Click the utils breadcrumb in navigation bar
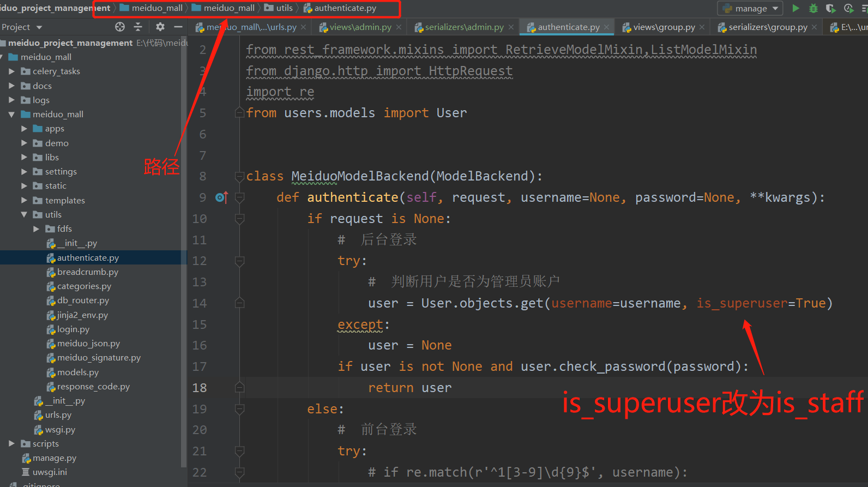The width and height of the screenshot is (868, 487). coord(279,8)
